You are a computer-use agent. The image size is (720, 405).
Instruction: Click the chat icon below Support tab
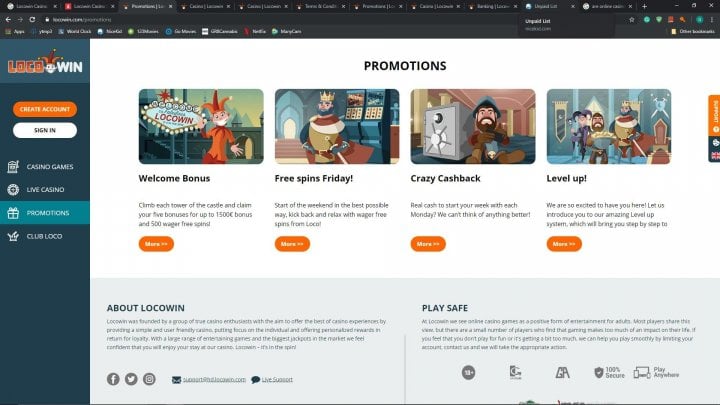click(715, 143)
